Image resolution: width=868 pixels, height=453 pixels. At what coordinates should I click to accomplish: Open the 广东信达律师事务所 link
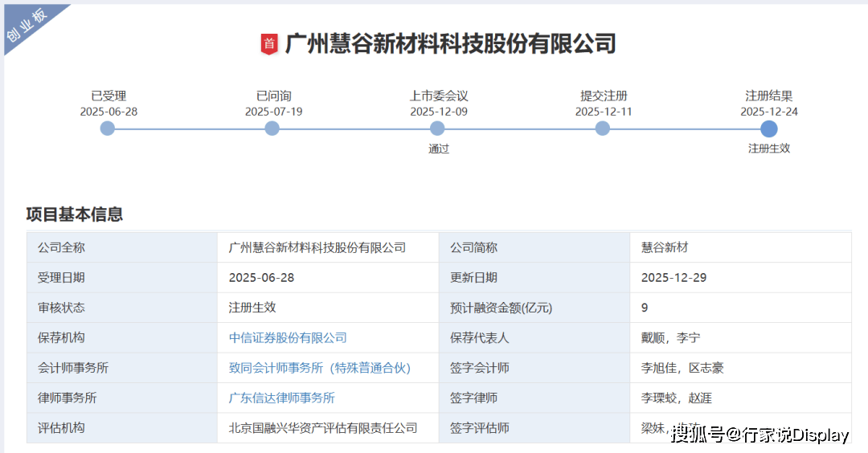[281, 398]
